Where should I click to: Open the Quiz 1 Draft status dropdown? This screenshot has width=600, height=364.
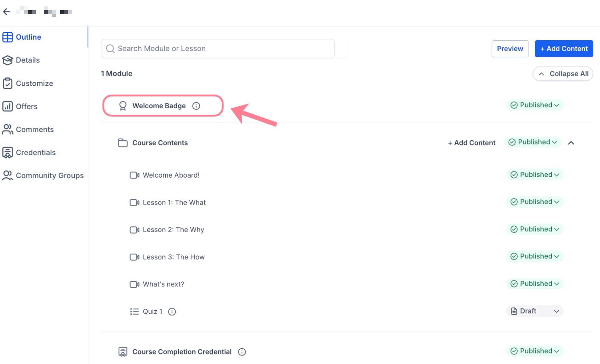tap(535, 311)
